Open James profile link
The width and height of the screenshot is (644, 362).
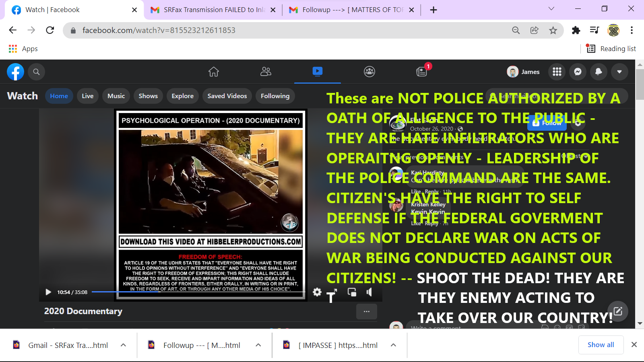pyautogui.click(x=524, y=72)
